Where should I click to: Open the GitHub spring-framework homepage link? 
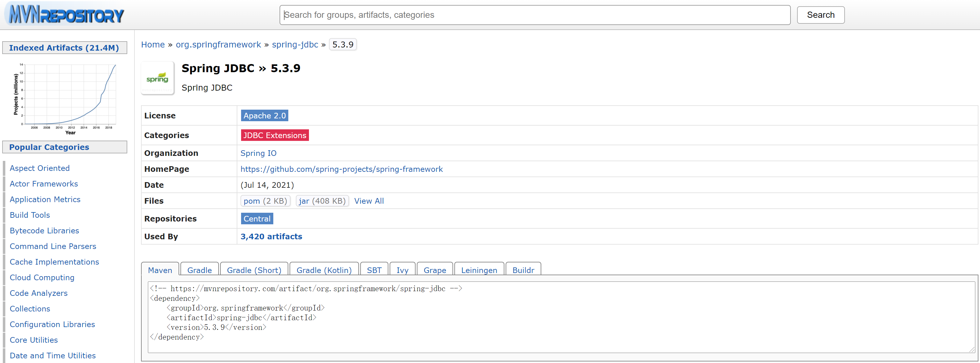(x=342, y=169)
